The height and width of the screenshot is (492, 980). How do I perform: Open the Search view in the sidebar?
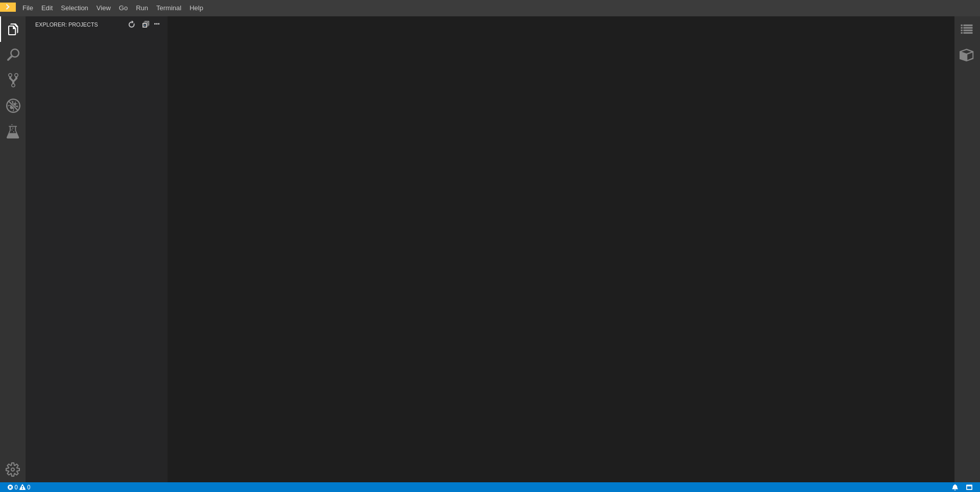point(13,55)
